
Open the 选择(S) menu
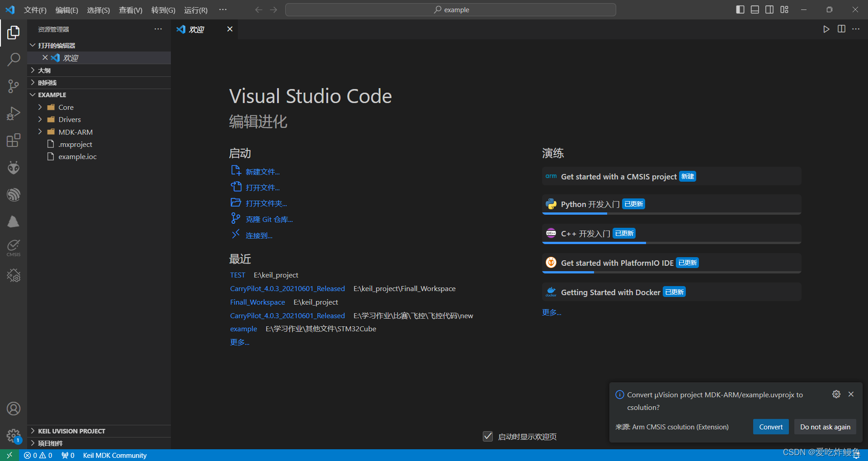point(99,10)
